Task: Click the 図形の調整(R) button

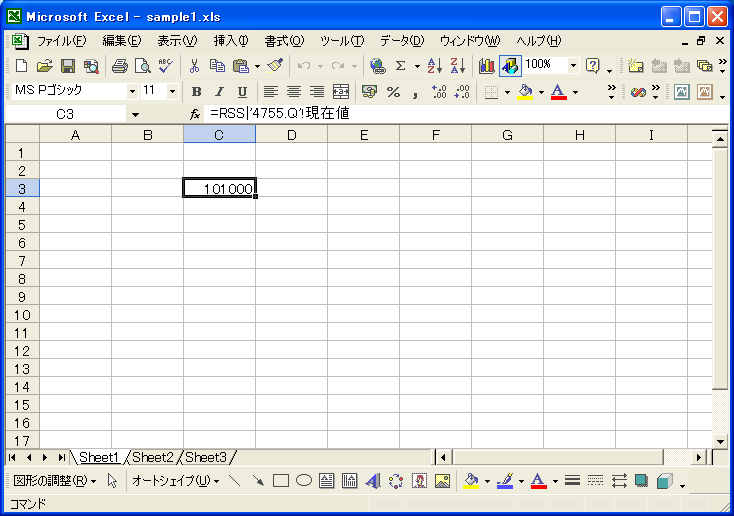Action: (x=55, y=481)
